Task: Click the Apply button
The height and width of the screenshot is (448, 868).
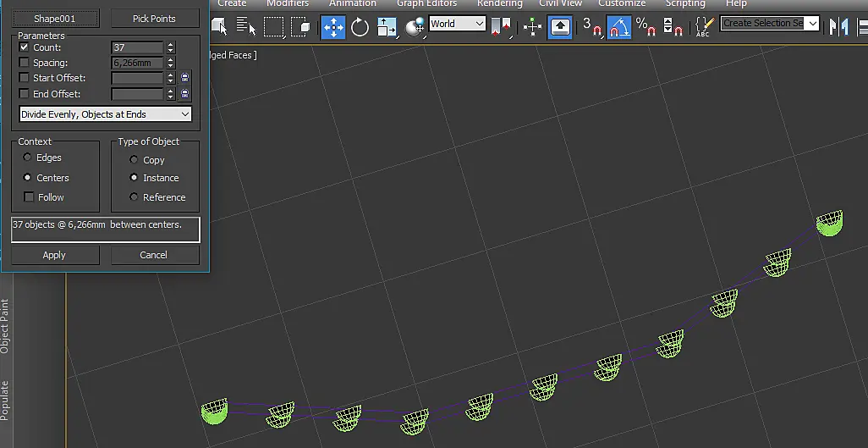Action: pos(55,255)
